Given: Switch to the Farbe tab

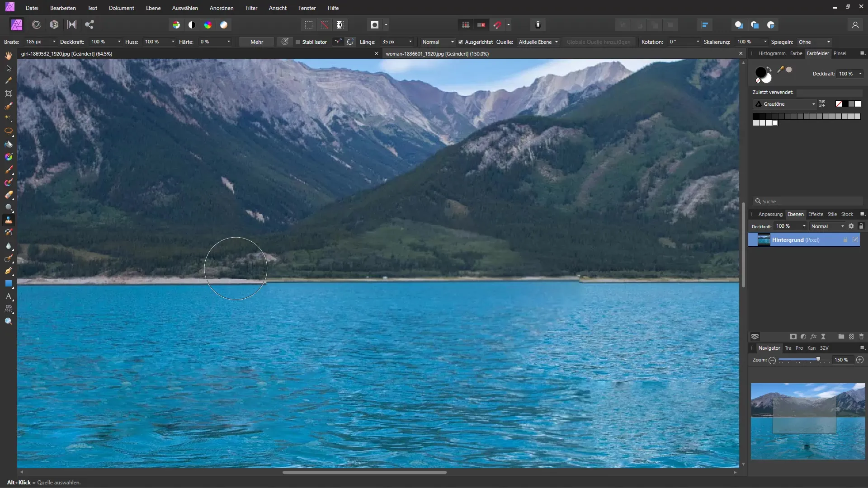Looking at the screenshot, I should tap(795, 53).
